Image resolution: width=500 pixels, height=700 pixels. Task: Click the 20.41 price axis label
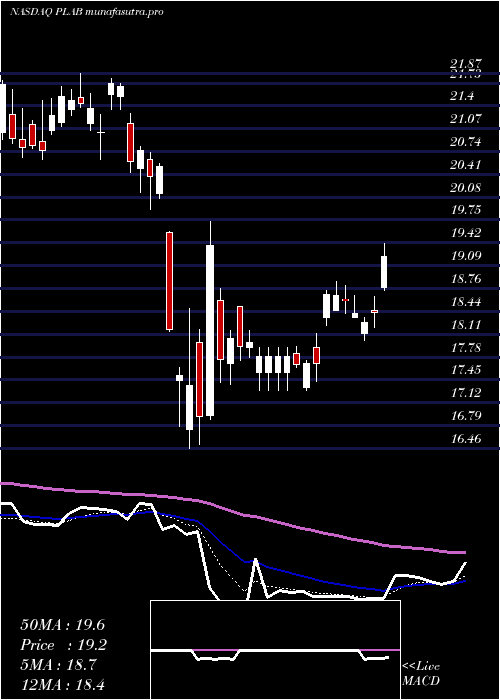click(x=466, y=165)
